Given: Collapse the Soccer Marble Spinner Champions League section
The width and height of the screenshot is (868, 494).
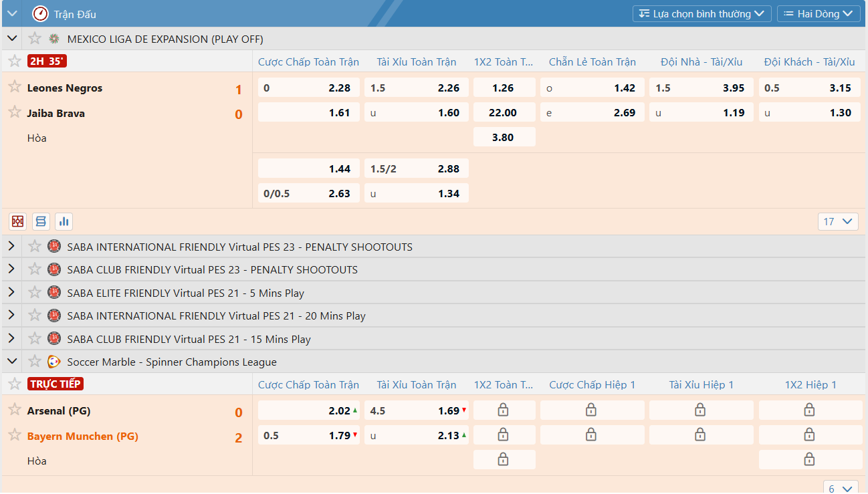Looking at the screenshot, I should tap(11, 362).
